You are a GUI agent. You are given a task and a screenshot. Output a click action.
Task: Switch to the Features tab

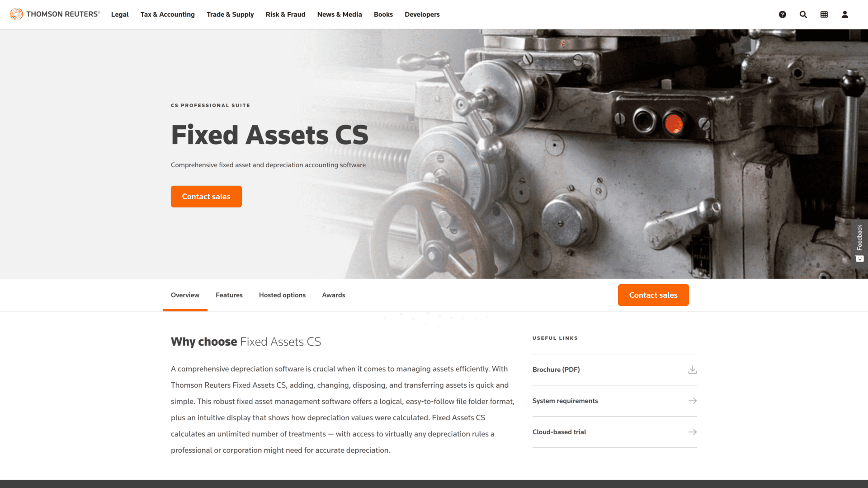tap(229, 295)
